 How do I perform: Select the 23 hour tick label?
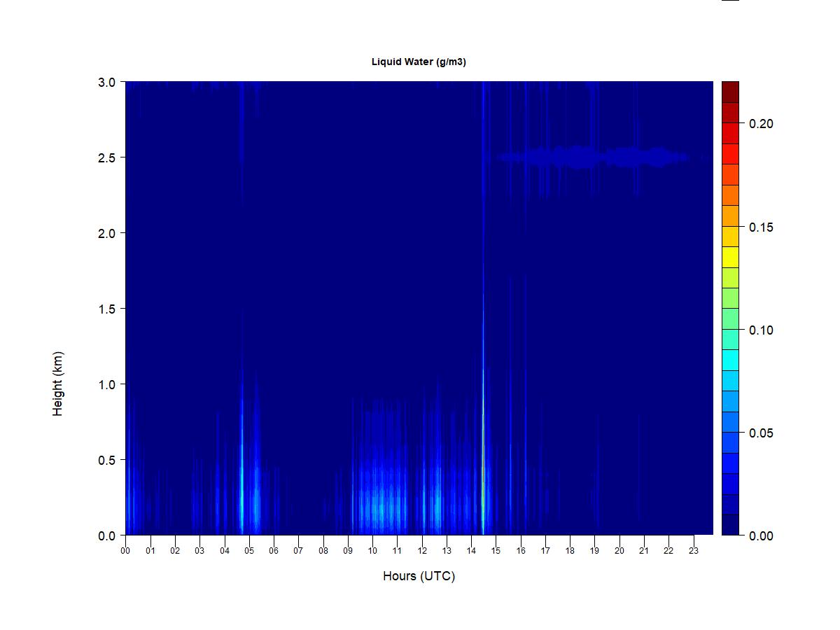tap(694, 550)
